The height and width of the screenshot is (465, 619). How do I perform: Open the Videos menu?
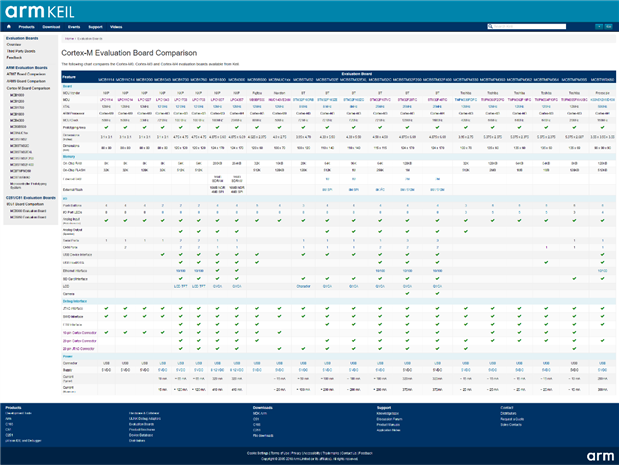pyautogui.click(x=116, y=27)
